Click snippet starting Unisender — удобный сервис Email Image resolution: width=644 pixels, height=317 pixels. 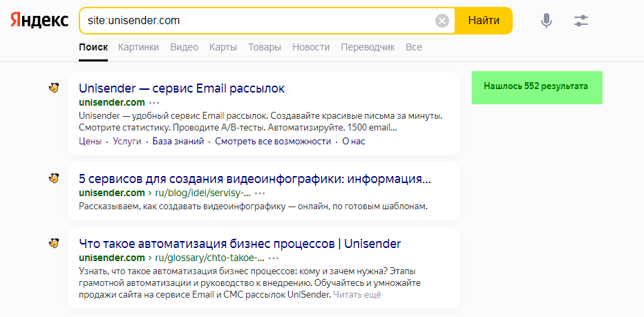point(261,122)
